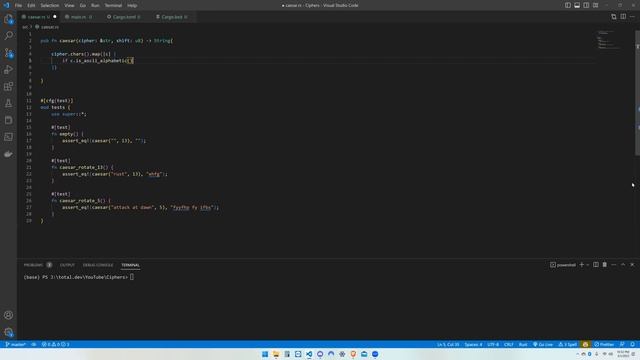640x360 pixels.
Task: Open the Search view in activity bar
Action: (x=9, y=36)
